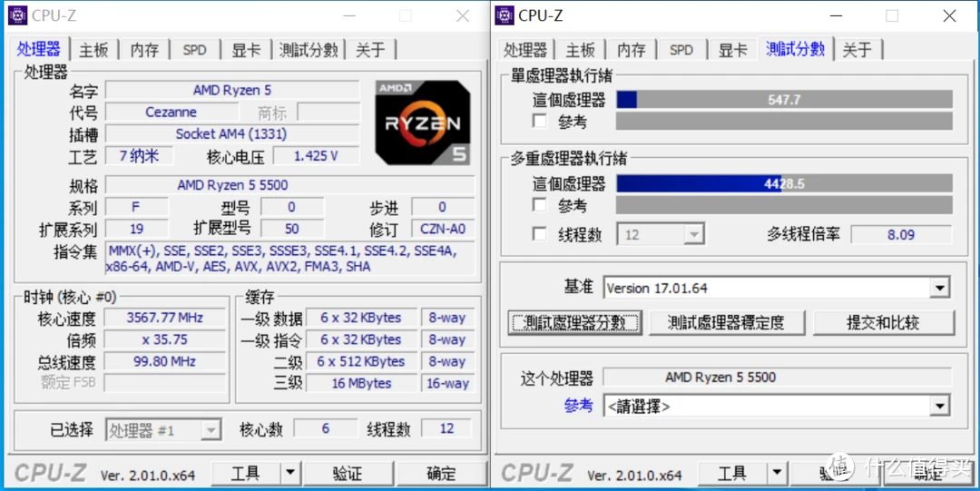Viewport: 980px width, 491px height.
Task: Click single-thread score bar showing 547.7
Action: tap(784, 100)
